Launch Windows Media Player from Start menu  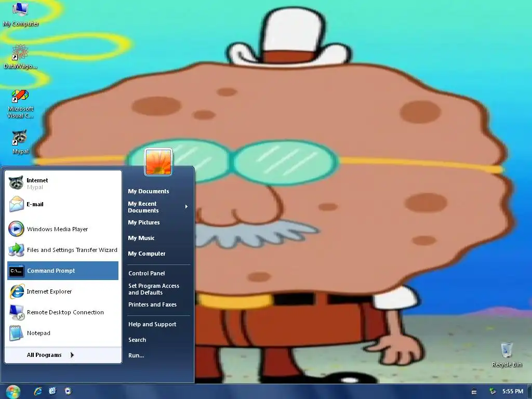(x=63, y=229)
